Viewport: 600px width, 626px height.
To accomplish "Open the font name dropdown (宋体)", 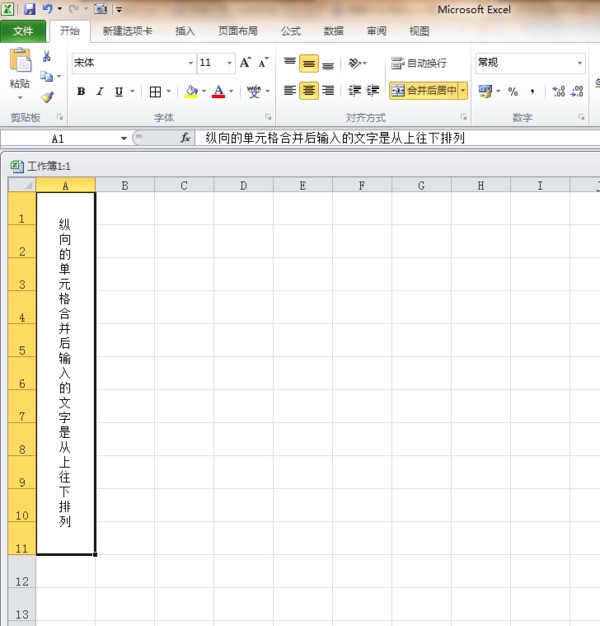I will [x=190, y=63].
